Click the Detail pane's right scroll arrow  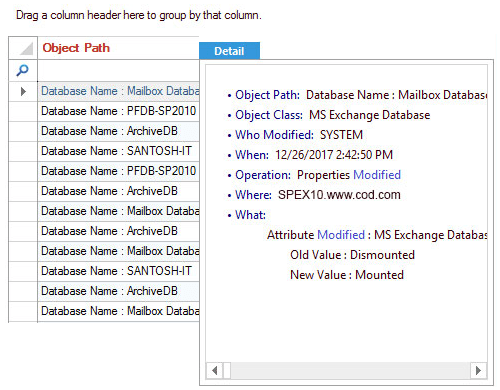(478, 370)
